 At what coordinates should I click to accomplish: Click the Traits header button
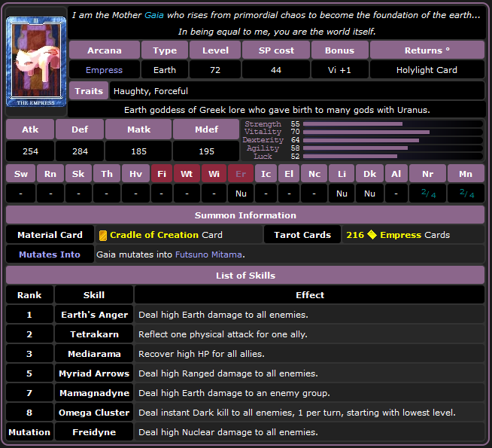coord(89,91)
